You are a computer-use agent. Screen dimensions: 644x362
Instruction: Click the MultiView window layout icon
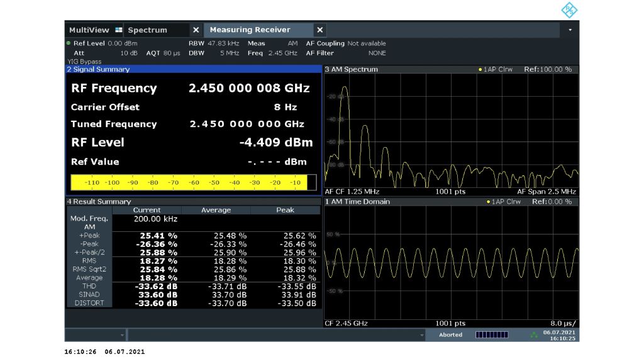[x=119, y=30]
